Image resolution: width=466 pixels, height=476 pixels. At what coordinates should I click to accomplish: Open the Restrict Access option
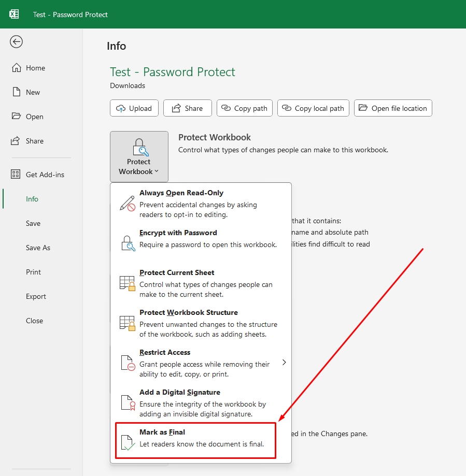201,363
